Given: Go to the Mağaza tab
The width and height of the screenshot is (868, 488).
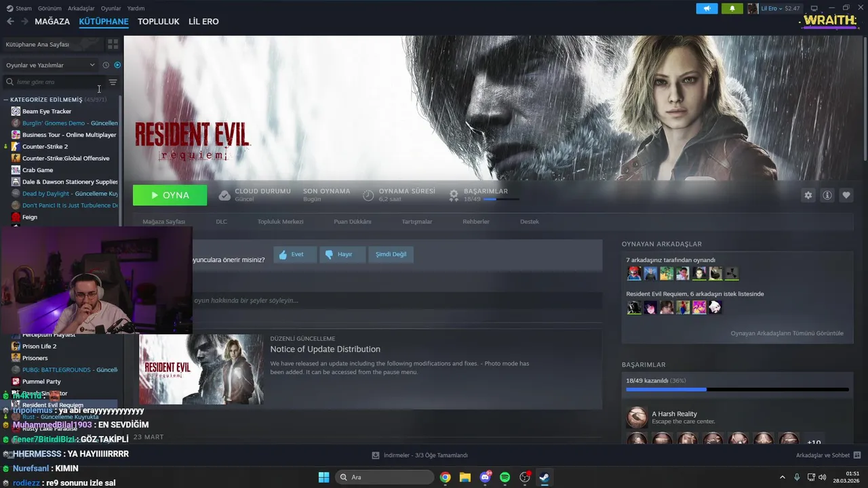Looking at the screenshot, I should (x=52, y=22).
